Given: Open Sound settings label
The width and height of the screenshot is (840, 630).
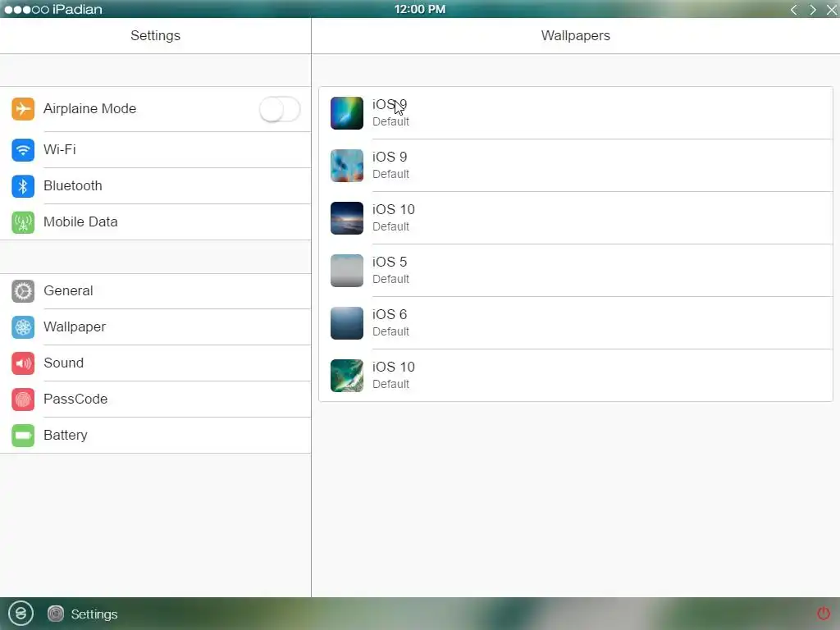Looking at the screenshot, I should (63, 363).
